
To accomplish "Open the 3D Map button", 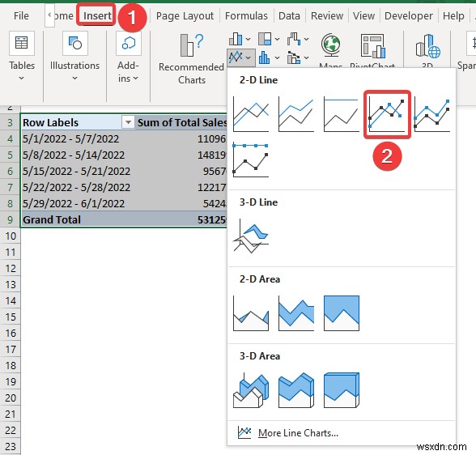I will tap(427, 50).
